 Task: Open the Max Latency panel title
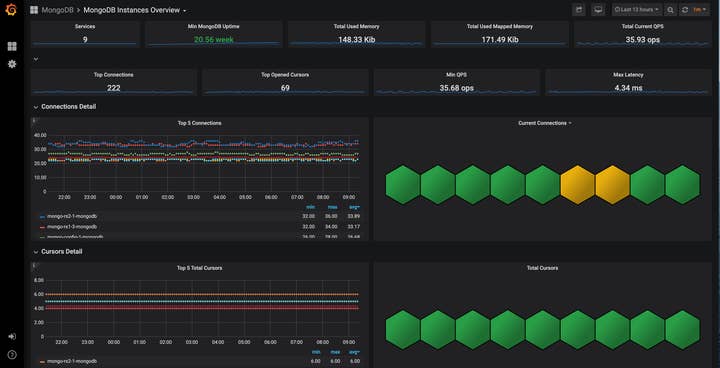(628, 75)
